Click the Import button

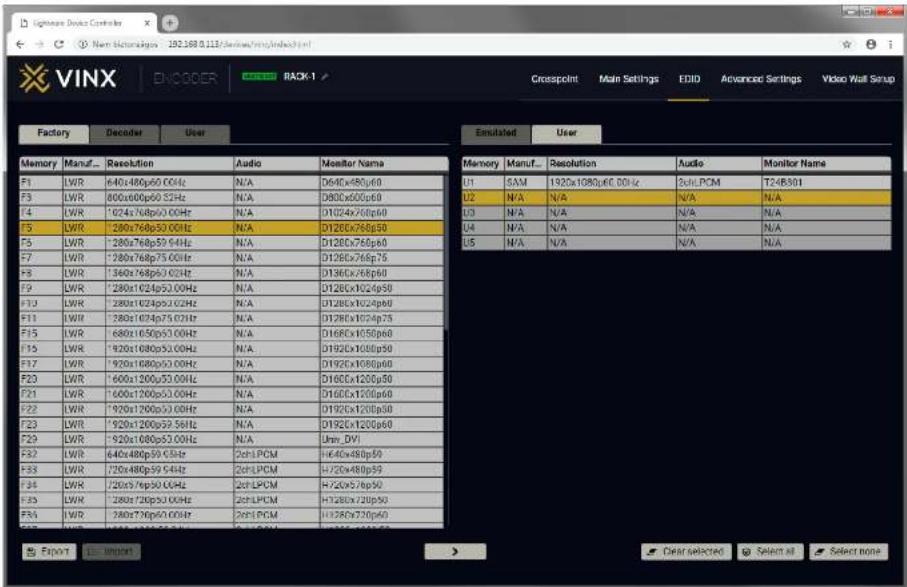click(111, 552)
